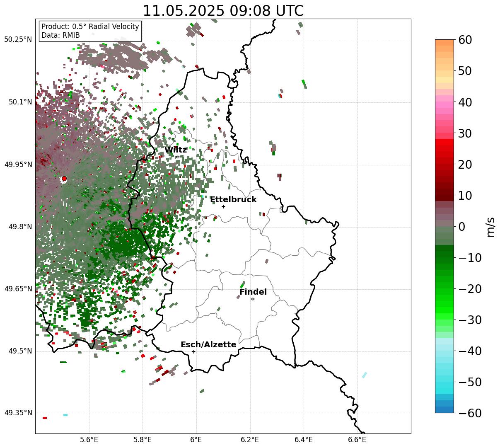Click the Ettelbruck station cross marker
Viewport: 500px width, 448px height.
coord(224,206)
